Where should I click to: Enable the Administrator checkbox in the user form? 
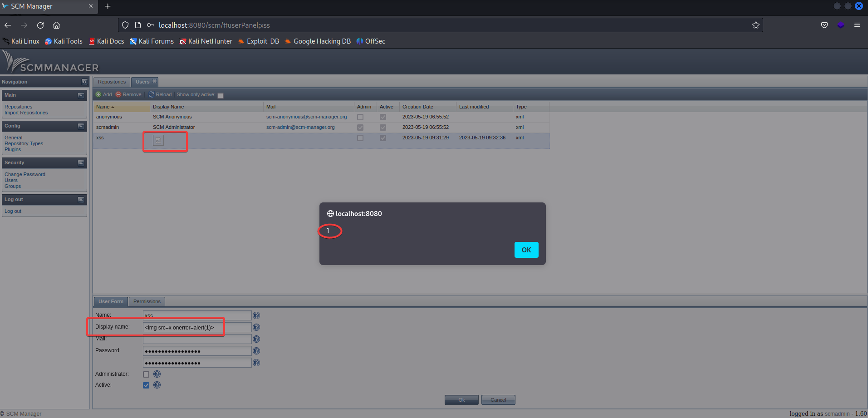coord(146,374)
